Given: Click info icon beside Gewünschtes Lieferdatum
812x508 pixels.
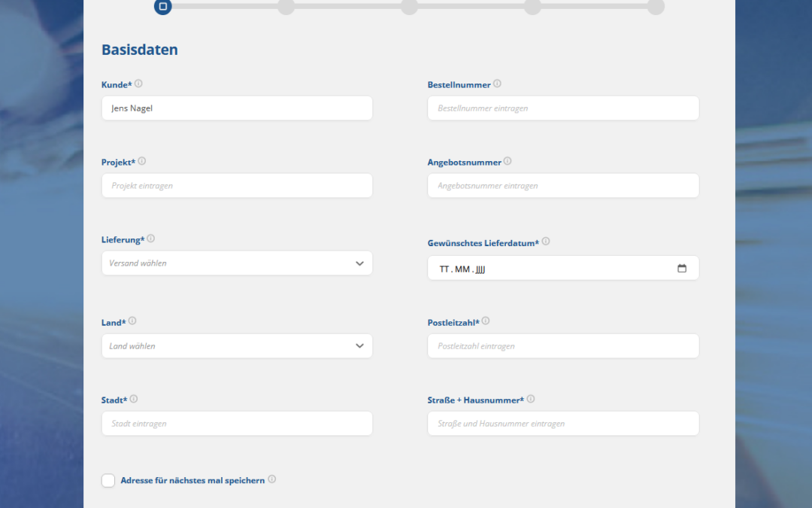Looking at the screenshot, I should pos(546,242).
